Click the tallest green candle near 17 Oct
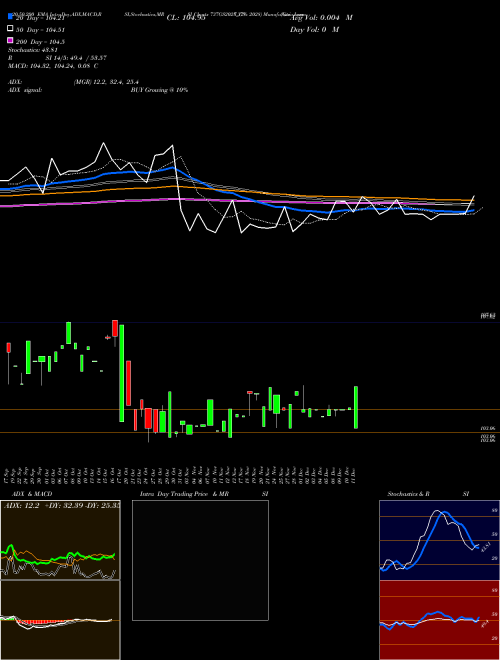Viewport: 500px width, 660px height. [x=122, y=373]
